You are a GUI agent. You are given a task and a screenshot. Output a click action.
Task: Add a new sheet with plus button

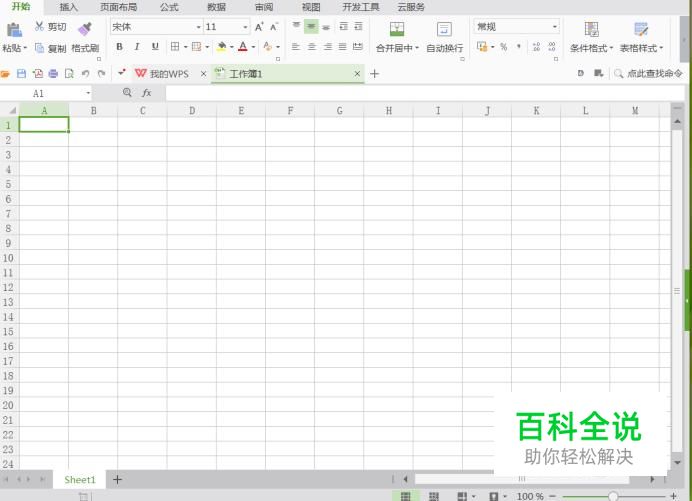[x=117, y=479]
